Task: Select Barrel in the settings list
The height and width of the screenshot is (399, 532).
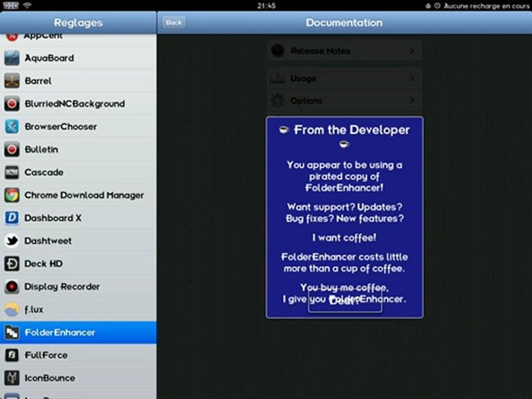Action: click(78, 81)
